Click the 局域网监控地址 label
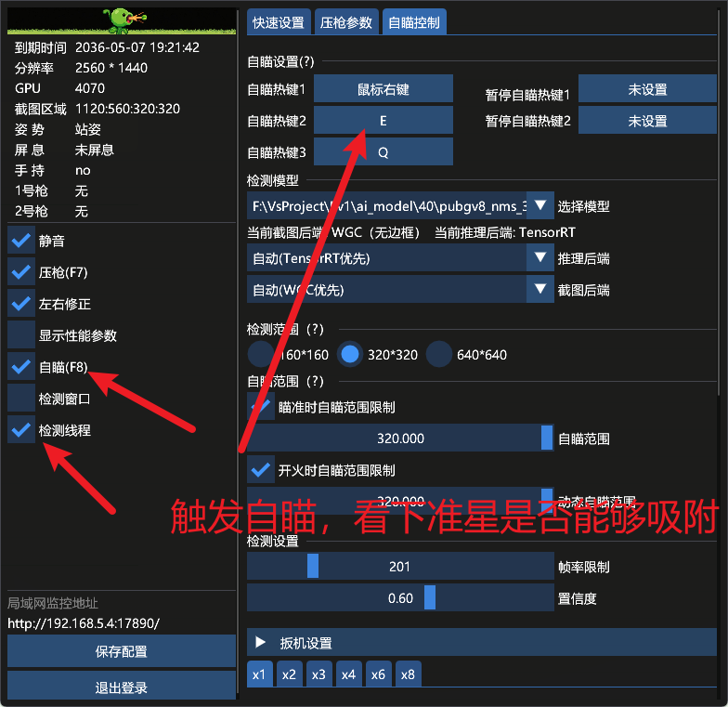Image resolution: width=728 pixels, height=707 pixels. coord(53,603)
